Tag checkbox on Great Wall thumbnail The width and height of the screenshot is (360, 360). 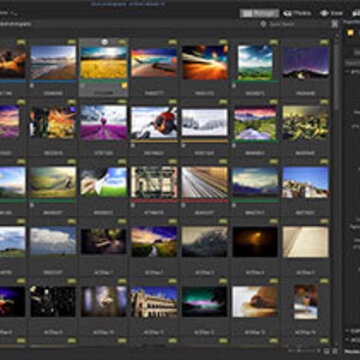pyautogui.click(x=32, y=205)
